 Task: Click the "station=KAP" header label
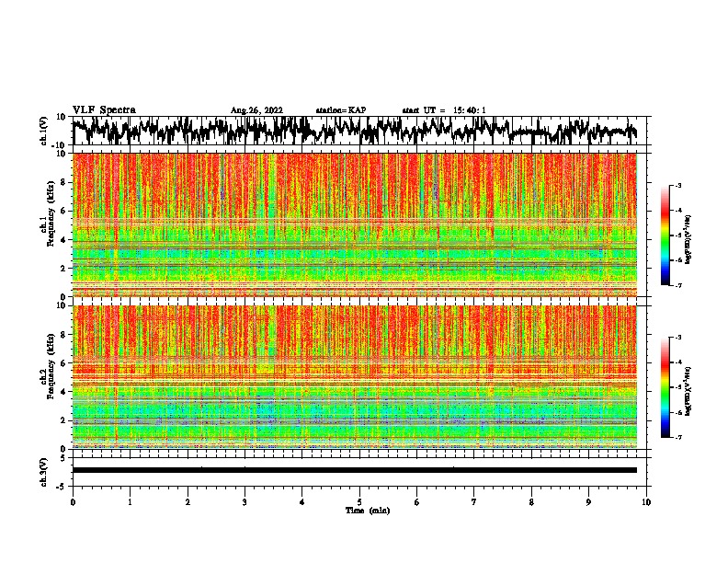coord(341,110)
